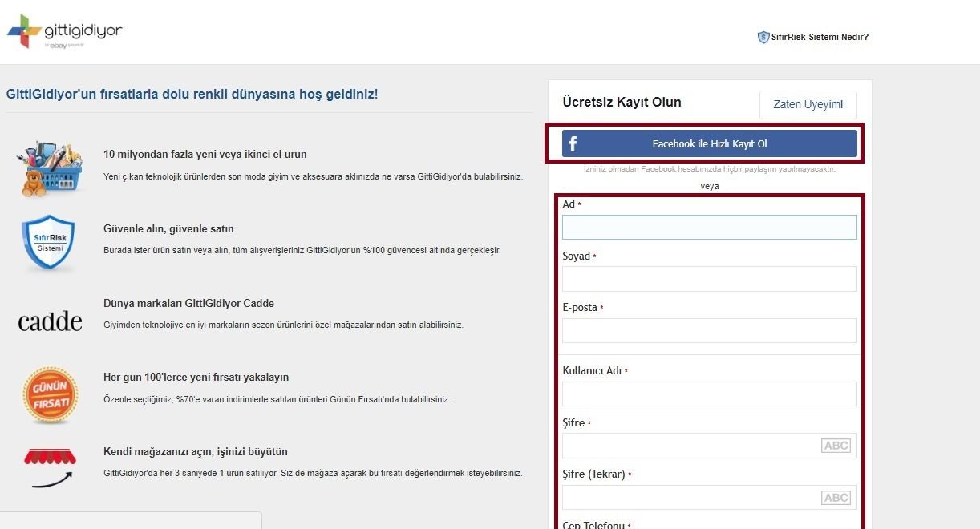Viewport: 980px width, 529px height.
Task: Click the GittiGidiyor logo
Action: pyautogui.click(x=64, y=31)
